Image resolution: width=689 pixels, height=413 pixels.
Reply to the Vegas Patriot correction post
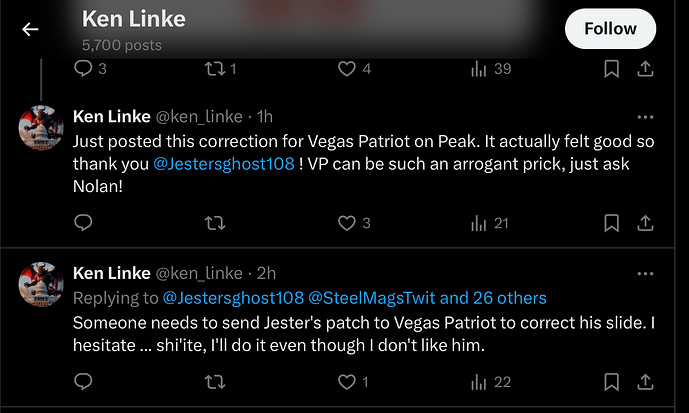(x=83, y=223)
